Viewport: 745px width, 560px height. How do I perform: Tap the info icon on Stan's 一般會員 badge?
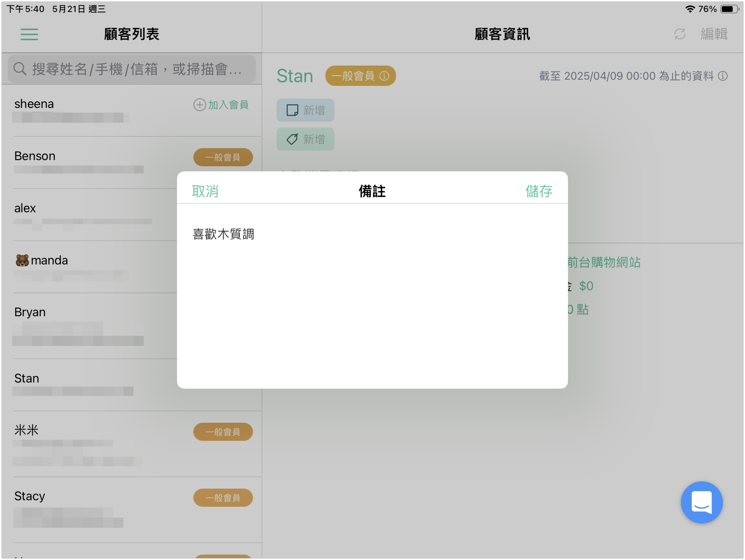[384, 76]
